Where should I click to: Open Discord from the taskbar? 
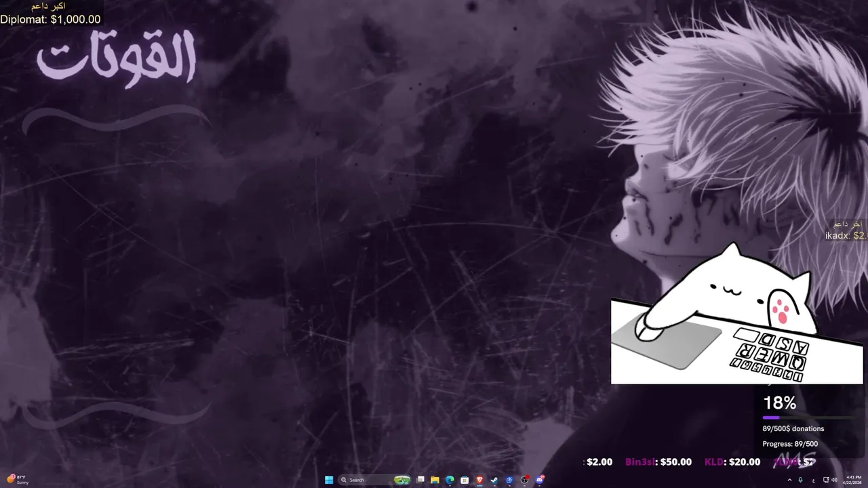540,480
